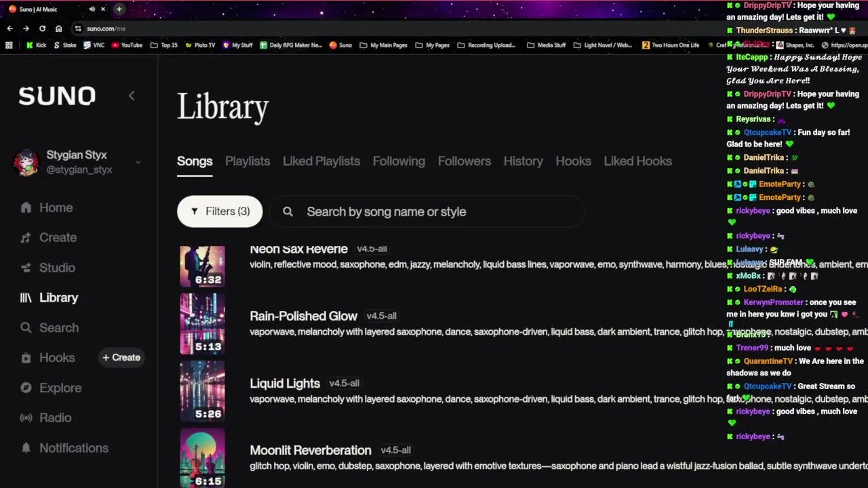This screenshot has height=488, width=868.
Task: Click the site info icon in address bar
Action: tap(78, 28)
